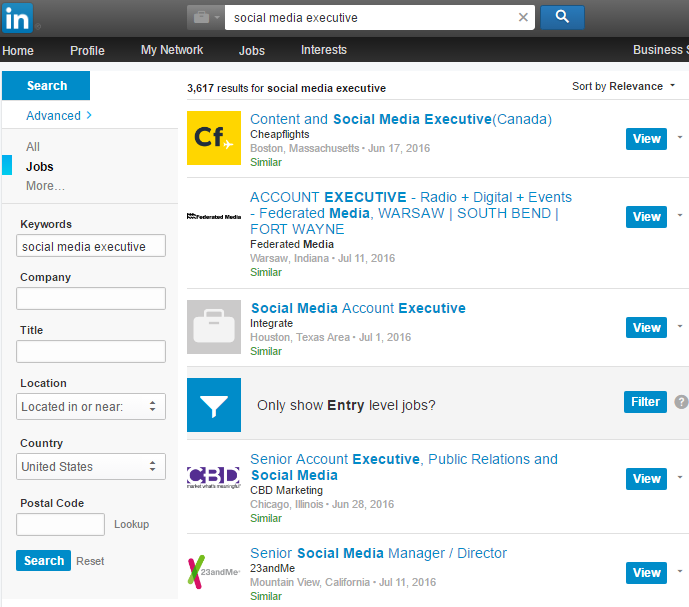
Task: Click the funnel filter icon
Action: coord(214,405)
